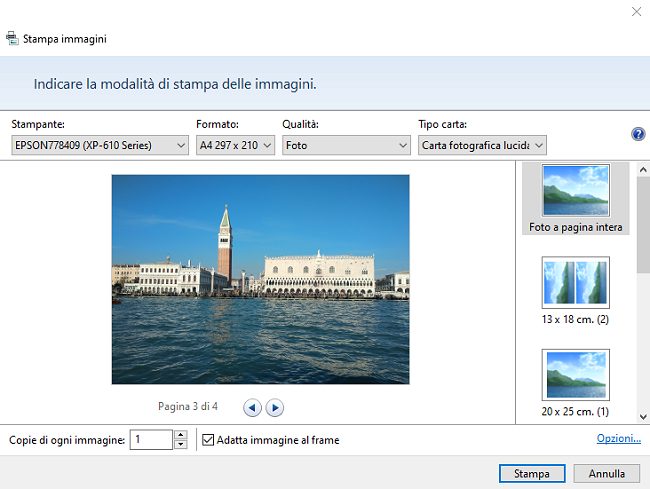Open the Stampante printer dropdown
Viewport: 650px width, 489px height.
(x=100, y=146)
